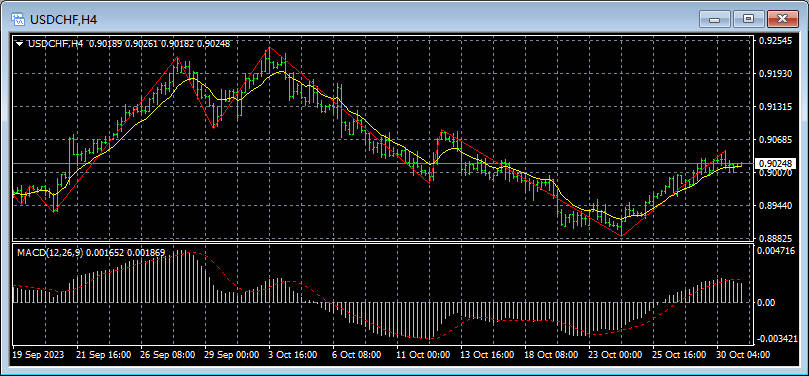Click the USDCHF,H4 title bar text
Viewport: 809px width, 376px height.
(x=63, y=20)
